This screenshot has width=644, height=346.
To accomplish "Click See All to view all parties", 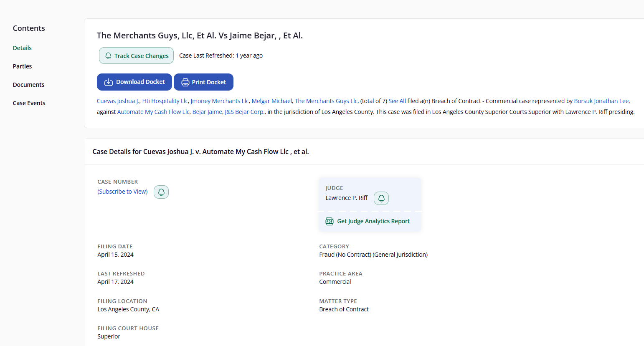I will coord(397,101).
